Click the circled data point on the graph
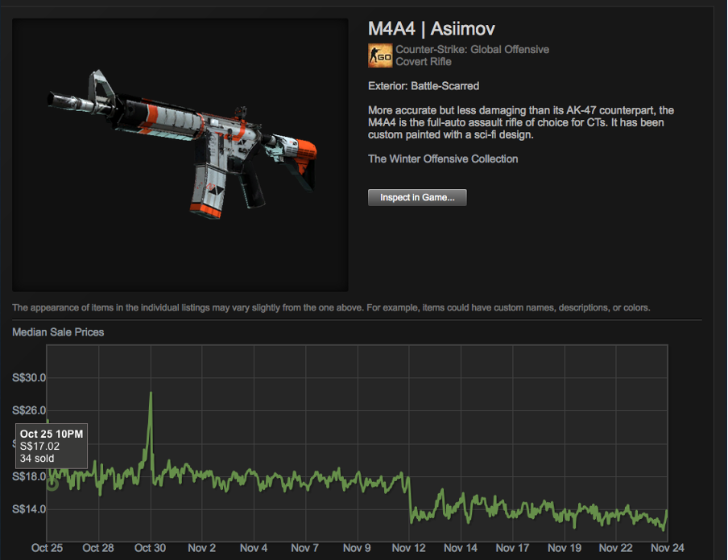 52,484
